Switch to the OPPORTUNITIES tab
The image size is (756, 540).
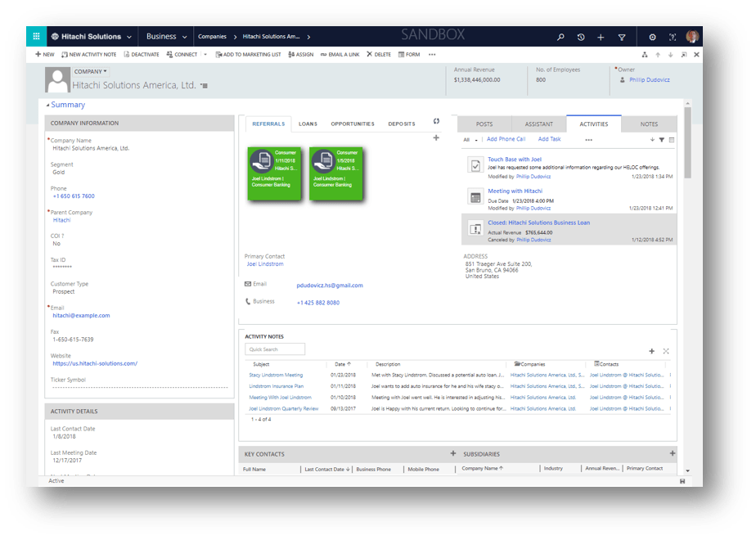353,124
